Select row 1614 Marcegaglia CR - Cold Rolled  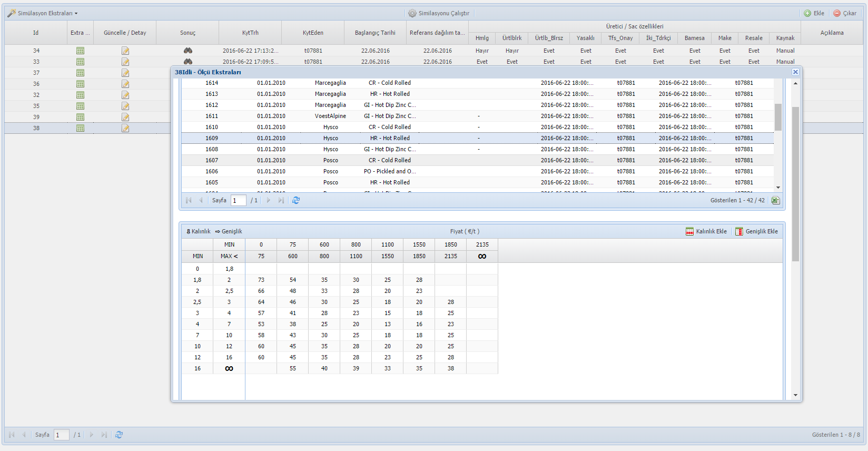pyautogui.click(x=478, y=83)
